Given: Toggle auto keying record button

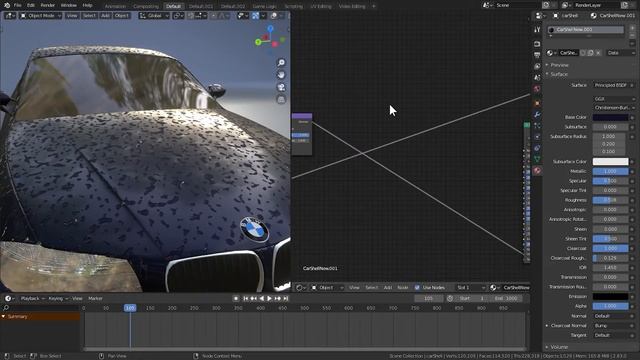Looking at the screenshot, I should pos(236,298).
